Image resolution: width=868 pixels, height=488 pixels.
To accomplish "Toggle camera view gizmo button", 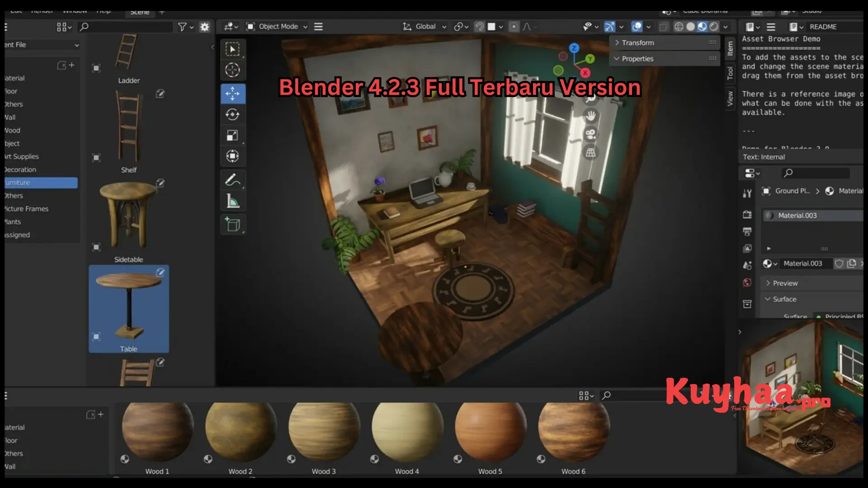I will tap(590, 134).
